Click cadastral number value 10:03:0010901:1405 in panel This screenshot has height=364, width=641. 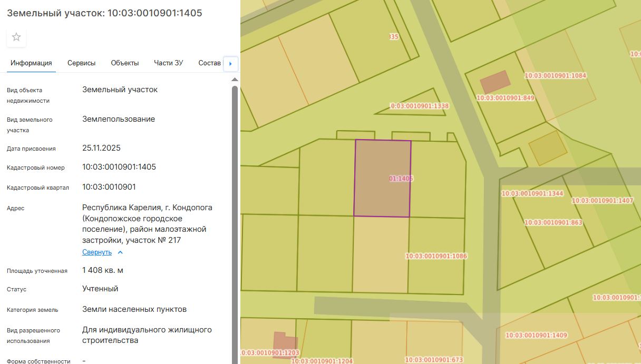[119, 168]
